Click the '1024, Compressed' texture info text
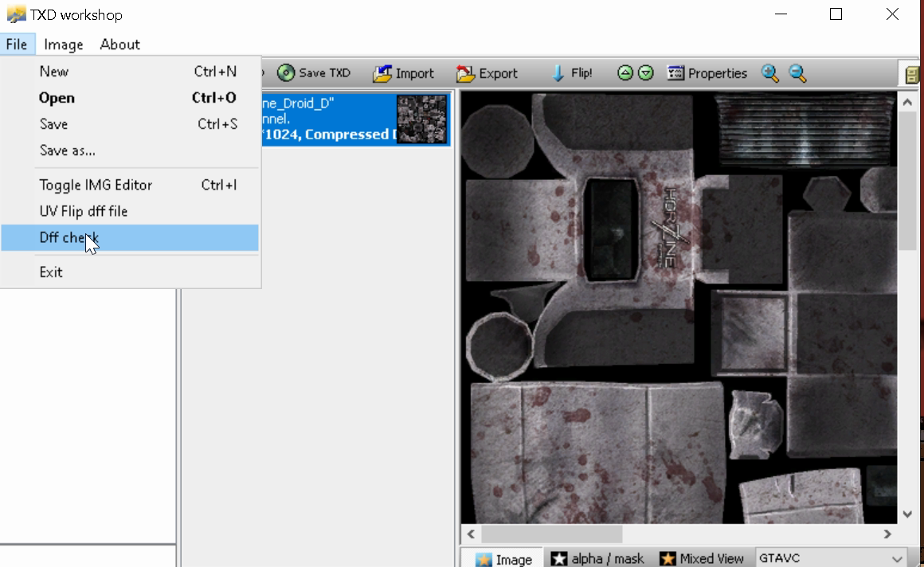 click(330, 135)
